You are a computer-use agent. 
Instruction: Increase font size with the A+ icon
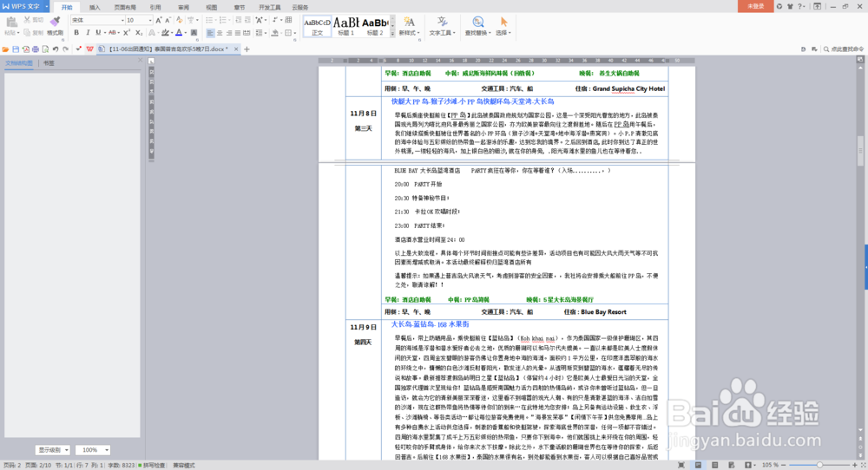coord(159,21)
